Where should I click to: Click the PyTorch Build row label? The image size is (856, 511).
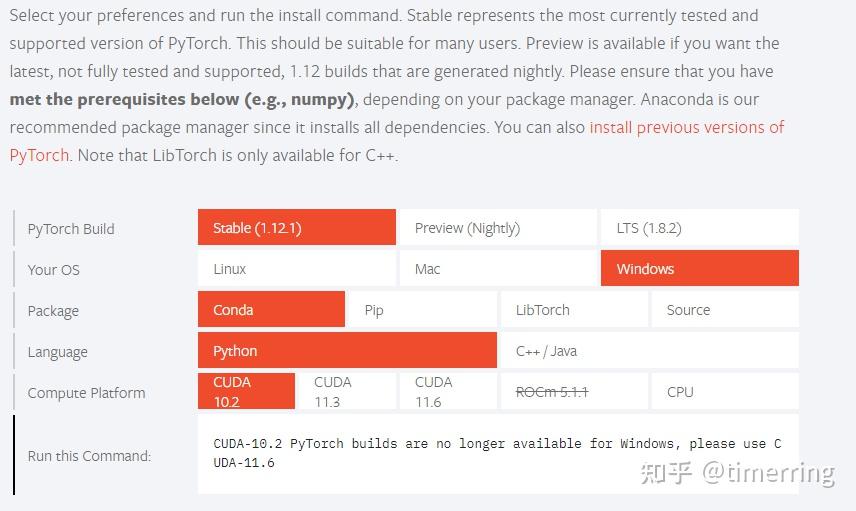pyautogui.click(x=71, y=229)
